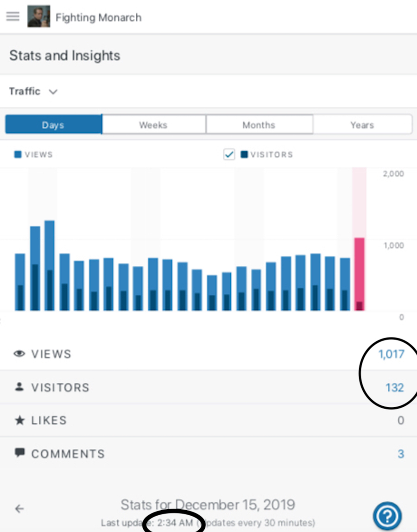
Task: Open the Traffic dropdown
Action: pos(33,91)
